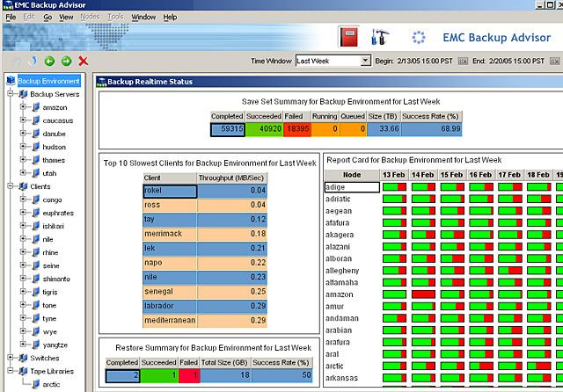Viewport: 563px width, 392px height.
Task: Collapse the Clients tree node
Action: click(x=11, y=186)
